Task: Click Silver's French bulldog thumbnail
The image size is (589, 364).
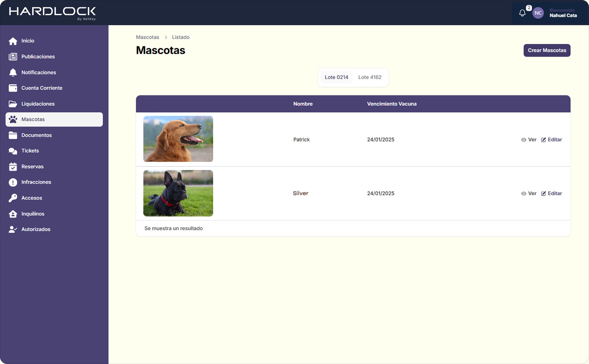Action: click(178, 193)
